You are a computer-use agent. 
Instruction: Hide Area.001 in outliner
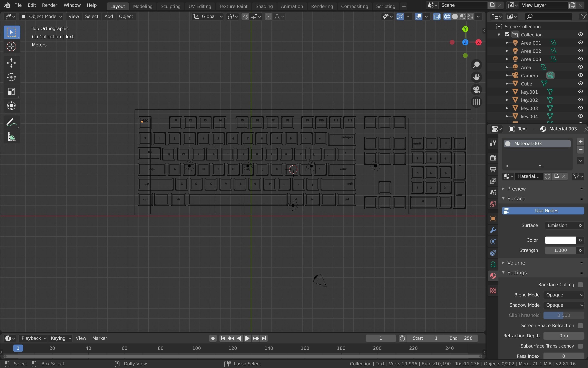[x=580, y=43]
